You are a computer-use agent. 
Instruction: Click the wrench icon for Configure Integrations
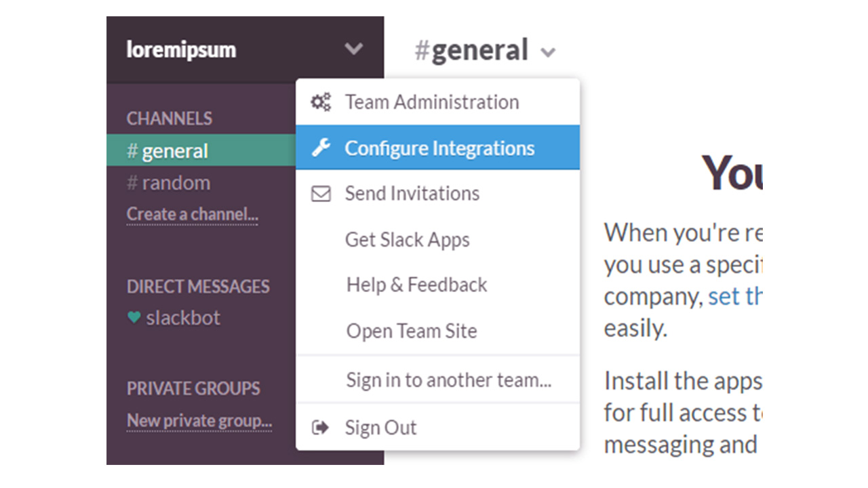point(321,148)
